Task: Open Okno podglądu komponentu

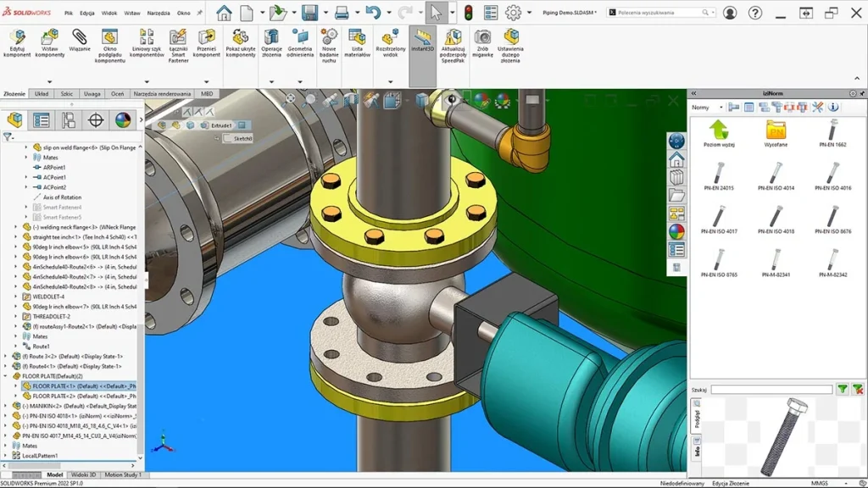Action: tap(109, 46)
